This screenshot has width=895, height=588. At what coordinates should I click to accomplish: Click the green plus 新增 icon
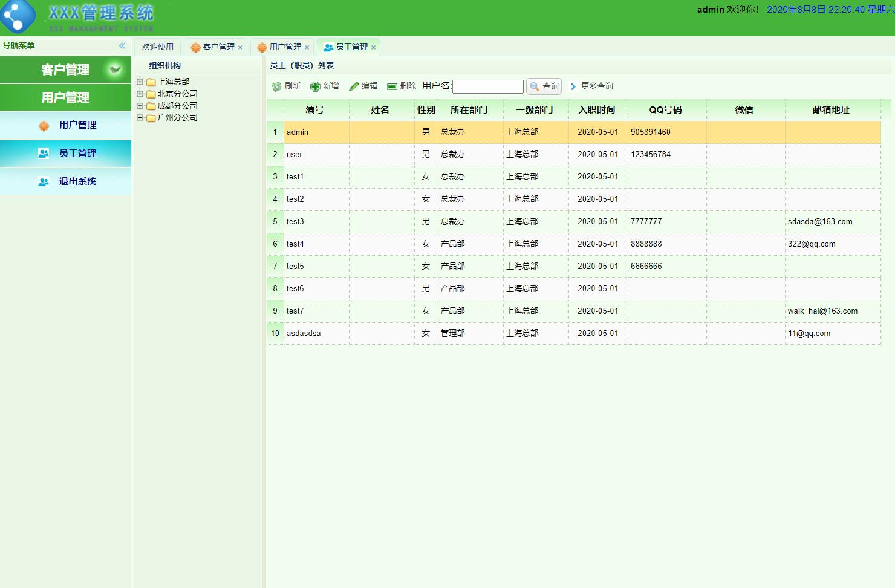point(315,86)
